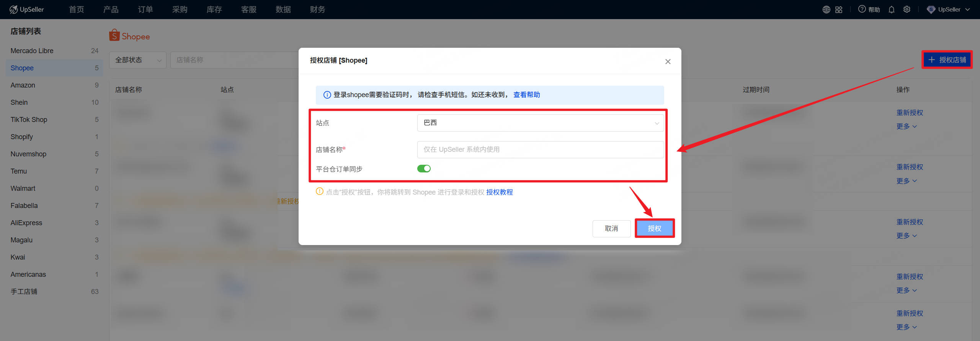Viewport: 980px width, 341px height.
Task: Select Kwai in the store list
Action: 54,257
